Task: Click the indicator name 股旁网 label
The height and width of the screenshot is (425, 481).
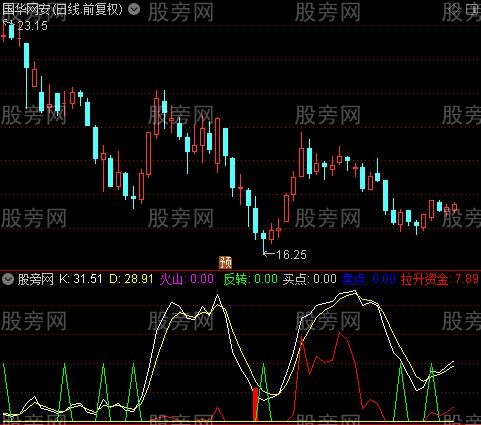Action: pyautogui.click(x=36, y=279)
